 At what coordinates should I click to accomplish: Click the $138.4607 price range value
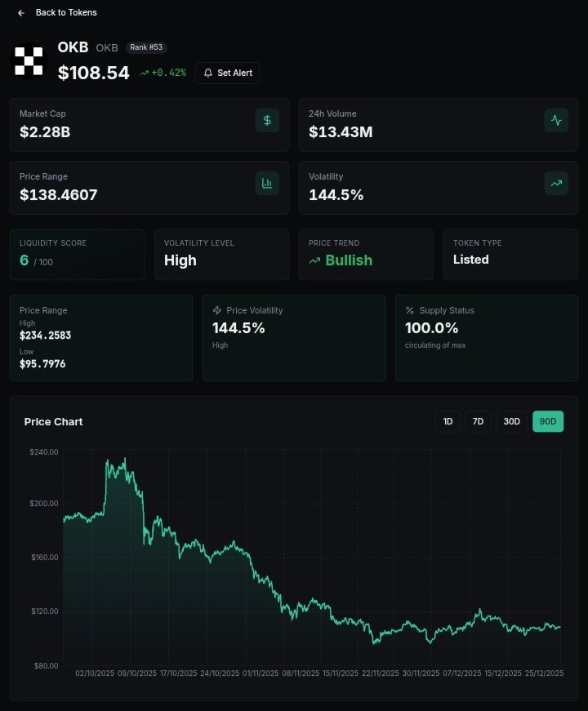coord(59,195)
